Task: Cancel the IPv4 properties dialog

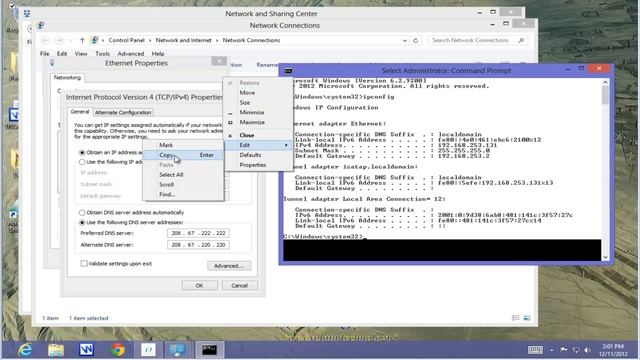Action: [240, 285]
